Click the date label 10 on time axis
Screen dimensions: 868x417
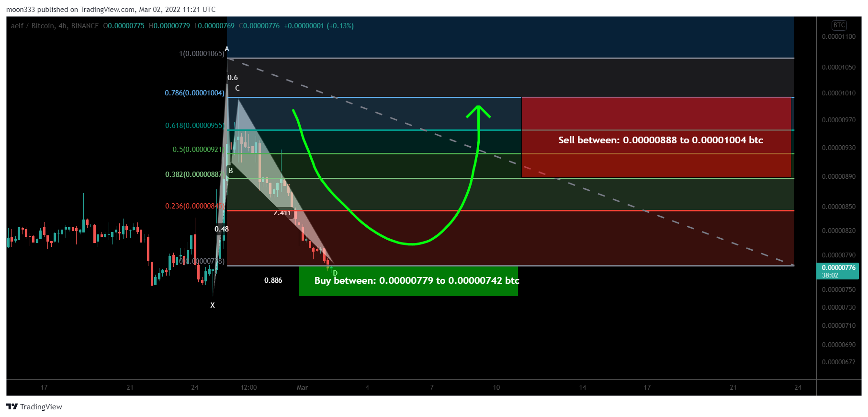pyautogui.click(x=496, y=387)
